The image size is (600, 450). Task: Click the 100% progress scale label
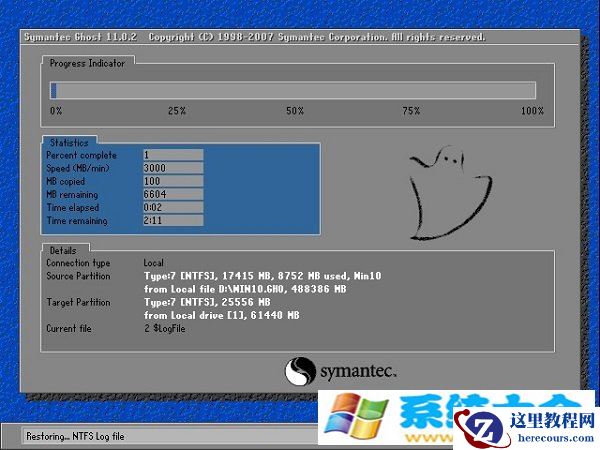point(532,111)
